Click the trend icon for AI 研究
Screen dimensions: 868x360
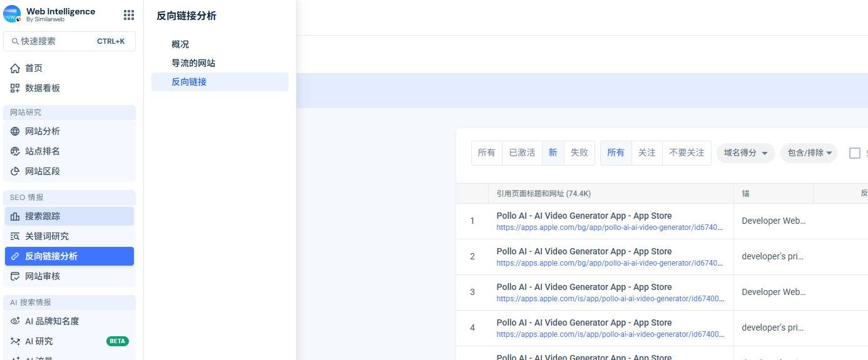click(15, 341)
